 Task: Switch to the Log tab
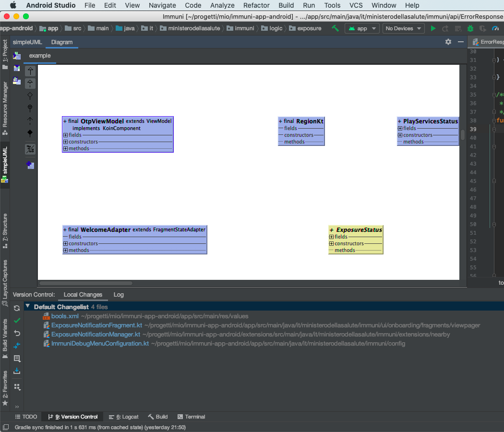(x=119, y=295)
